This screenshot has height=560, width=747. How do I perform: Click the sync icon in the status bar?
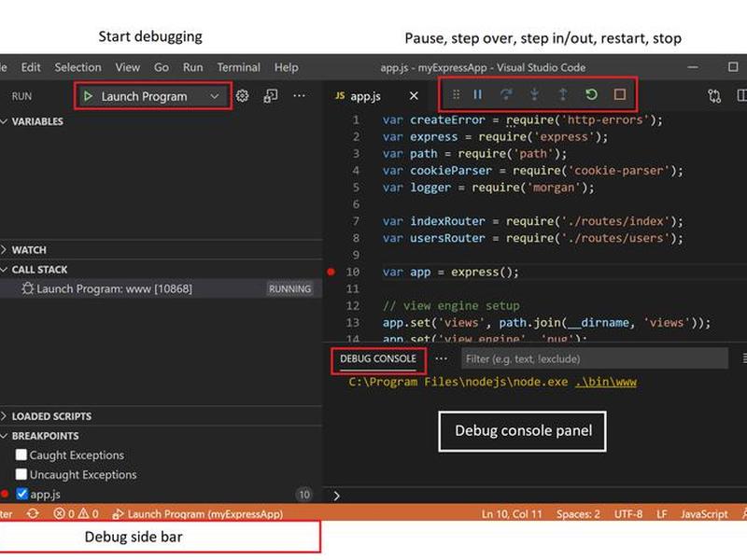click(33, 514)
